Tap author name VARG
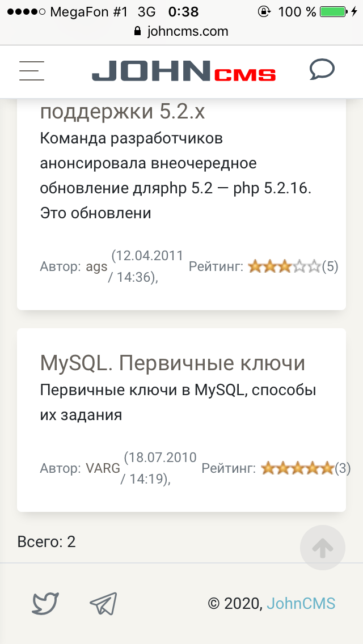Screen dimensions: 363x644 pyautogui.click(x=103, y=469)
